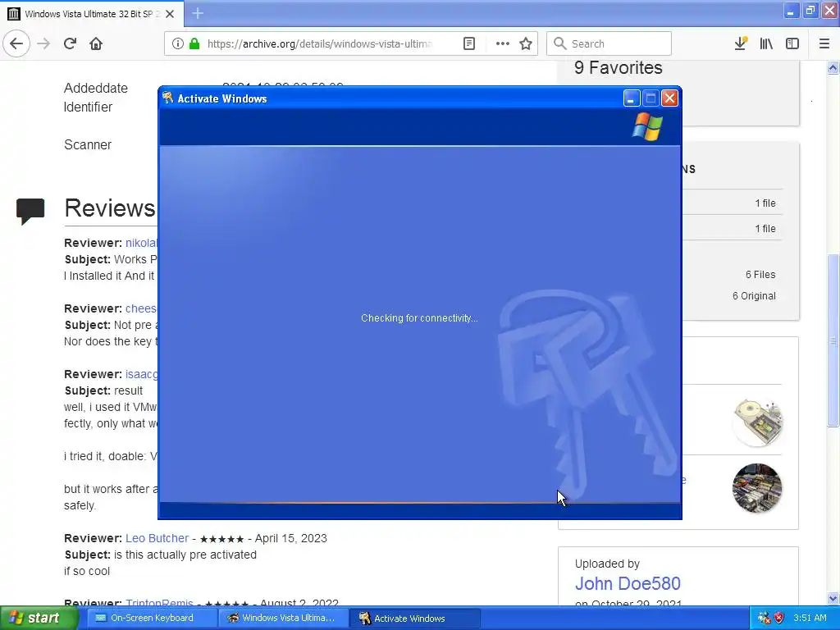Image resolution: width=840 pixels, height=630 pixels.
Task: Focus the browser Search box
Action: 609,43
